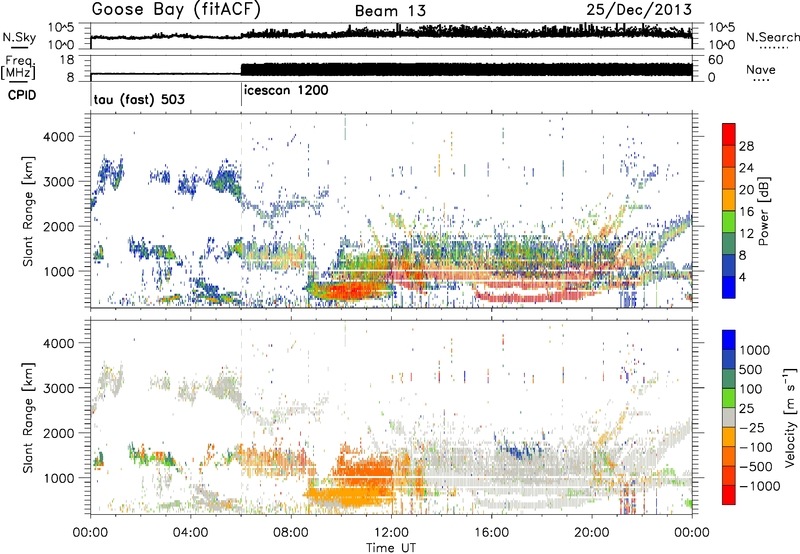Click the "24" tick on Power colorbar
This screenshot has height=554, width=800.
[x=746, y=168]
